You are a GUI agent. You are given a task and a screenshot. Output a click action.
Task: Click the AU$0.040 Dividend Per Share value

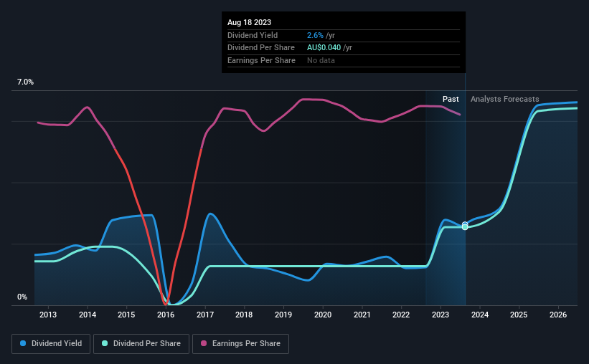pos(324,48)
